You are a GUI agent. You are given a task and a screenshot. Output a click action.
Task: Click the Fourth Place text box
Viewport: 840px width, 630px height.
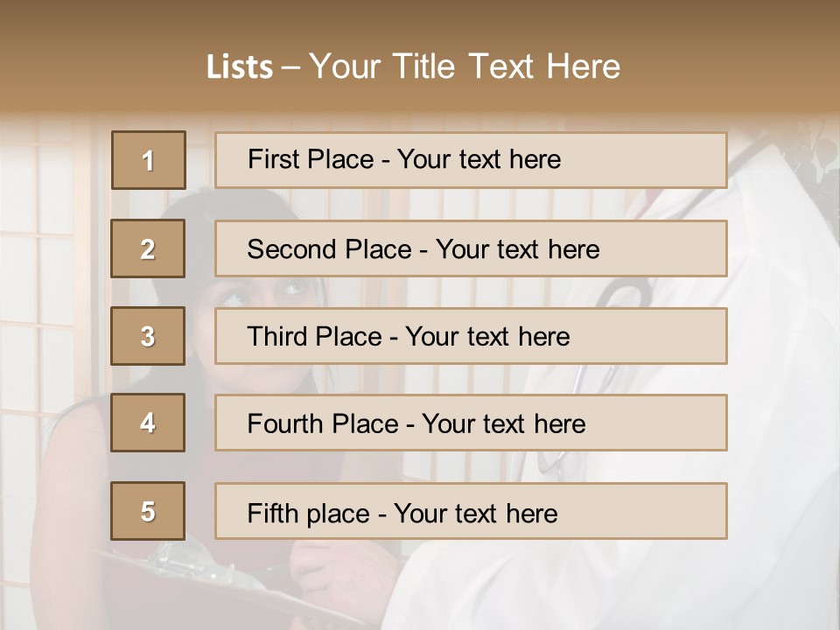coord(471,423)
